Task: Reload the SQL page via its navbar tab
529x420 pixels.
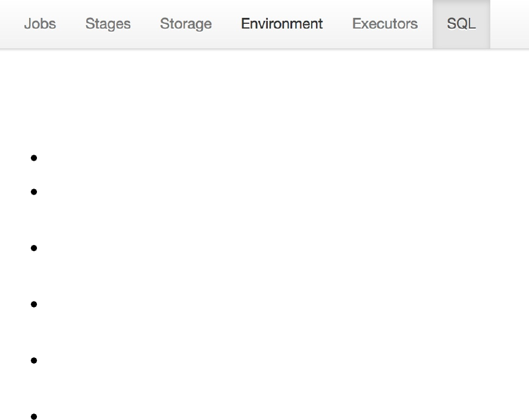Action: tap(461, 24)
